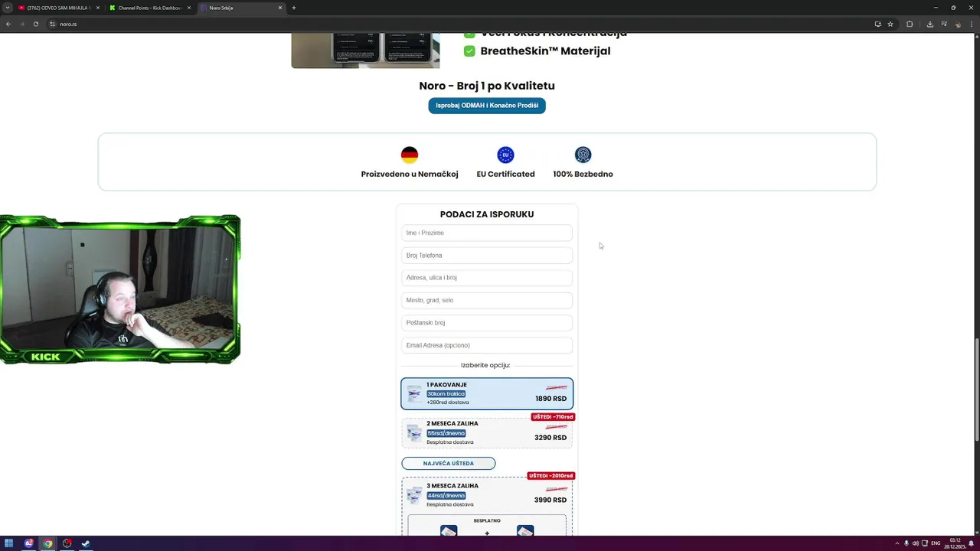Screen dimensions: 980x551
Task: Click the 1890 RSD price
Action: pos(551,399)
